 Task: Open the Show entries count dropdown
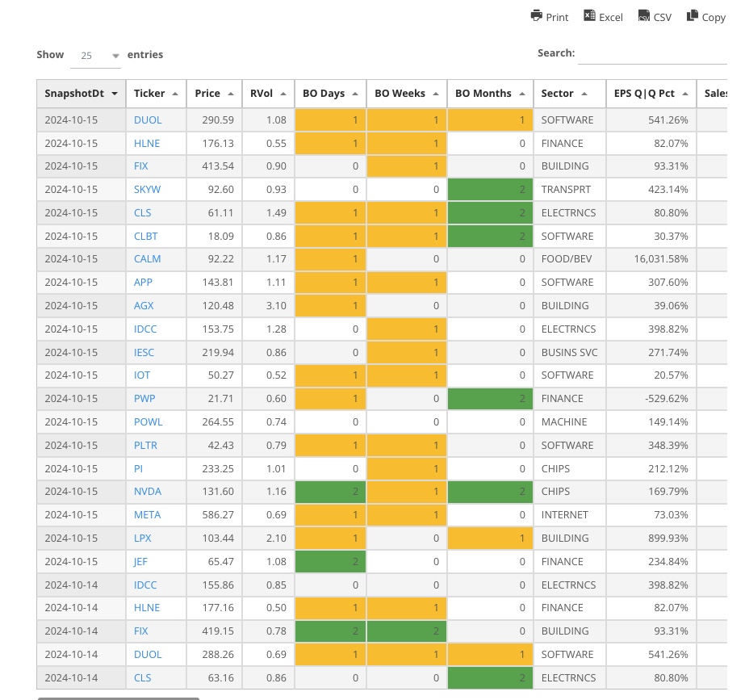coord(99,56)
